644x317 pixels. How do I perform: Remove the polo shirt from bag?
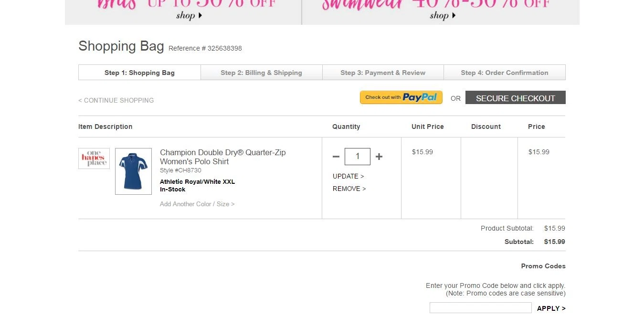pos(349,189)
